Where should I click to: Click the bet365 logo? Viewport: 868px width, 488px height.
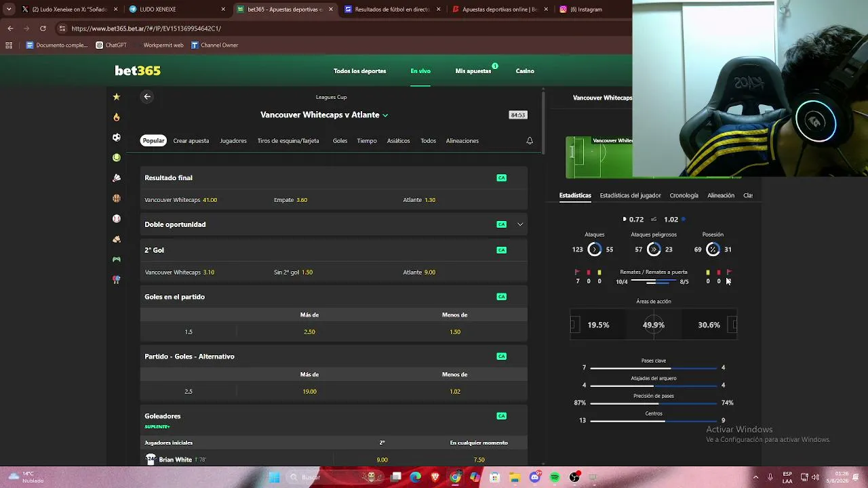click(x=138, y=71)
